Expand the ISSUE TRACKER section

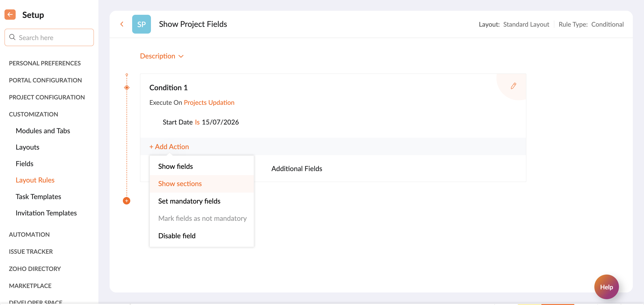click(x=31, y=251)
